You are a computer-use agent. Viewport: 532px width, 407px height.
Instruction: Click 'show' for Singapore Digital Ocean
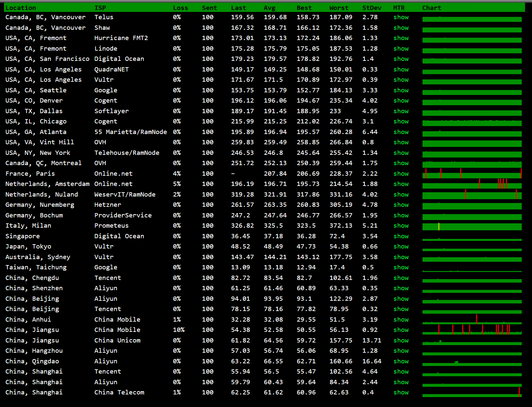pyautogui.click(x=401, y=236)
